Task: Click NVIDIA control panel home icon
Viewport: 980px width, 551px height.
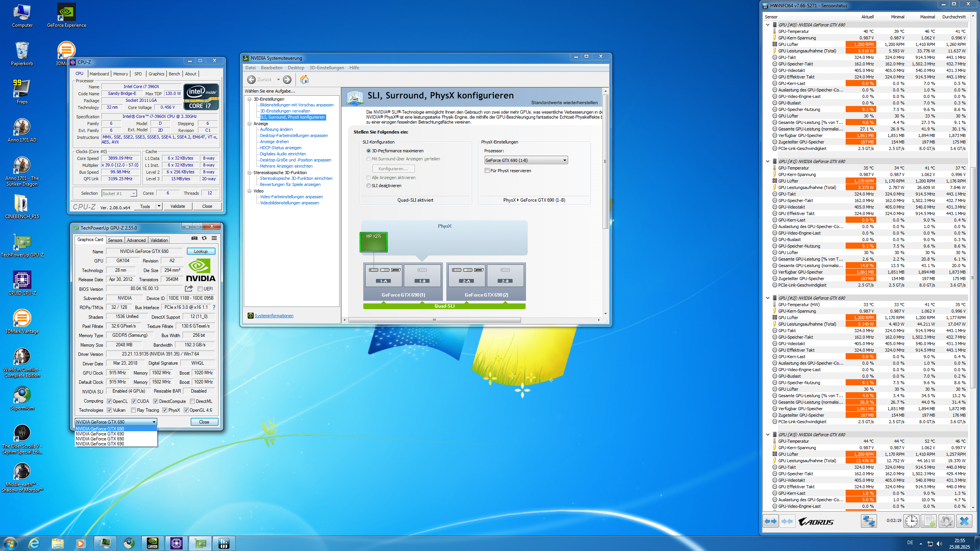Action: click(304, 80)
